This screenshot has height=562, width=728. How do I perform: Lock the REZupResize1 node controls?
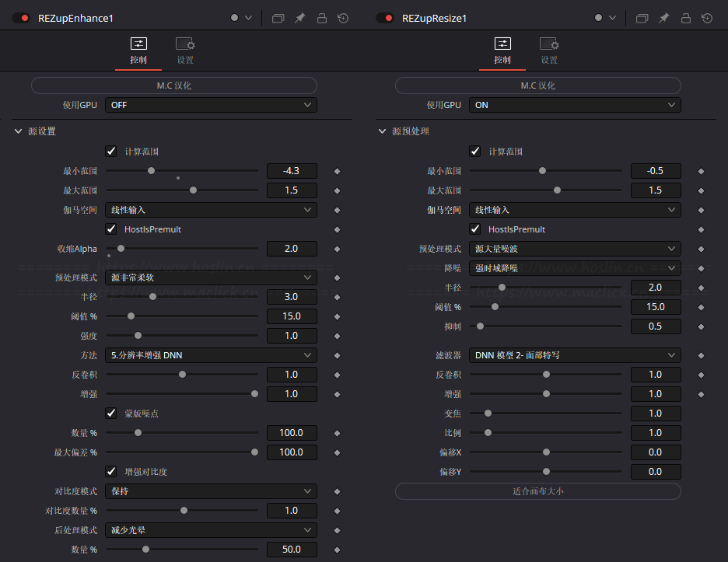tap(685, 18)
